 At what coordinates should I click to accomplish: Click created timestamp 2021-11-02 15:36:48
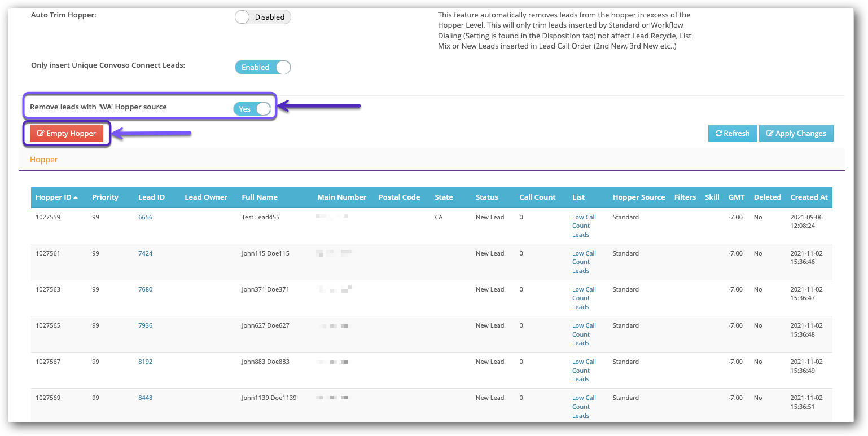tap(806, 330)
